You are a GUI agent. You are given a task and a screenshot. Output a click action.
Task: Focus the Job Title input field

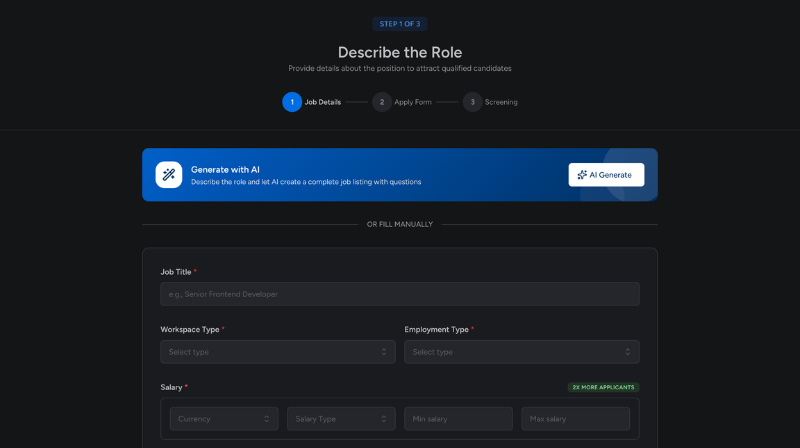pos(399,294)
